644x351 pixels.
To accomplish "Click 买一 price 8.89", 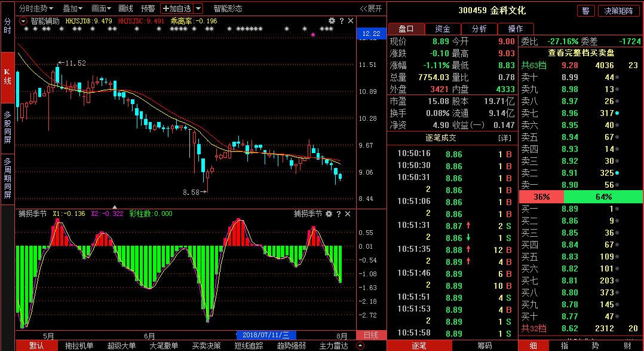I will (x=570, y=209).
